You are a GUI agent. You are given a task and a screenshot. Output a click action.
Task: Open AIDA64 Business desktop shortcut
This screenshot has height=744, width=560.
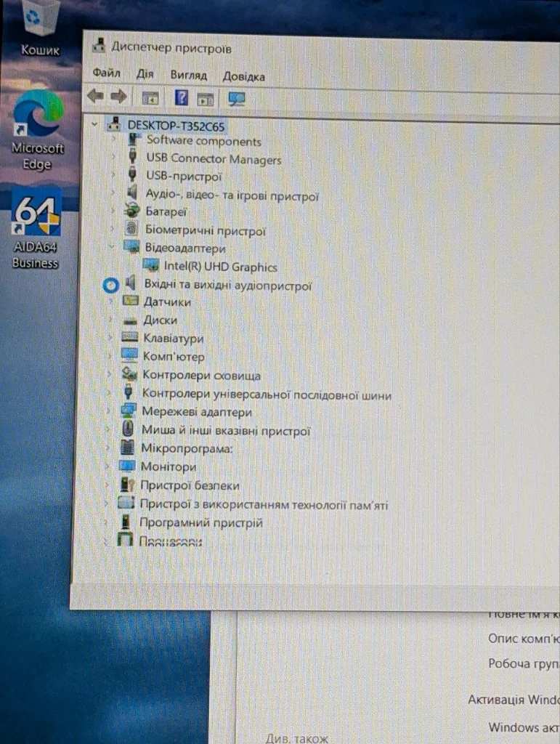click(x=36, y=229)
